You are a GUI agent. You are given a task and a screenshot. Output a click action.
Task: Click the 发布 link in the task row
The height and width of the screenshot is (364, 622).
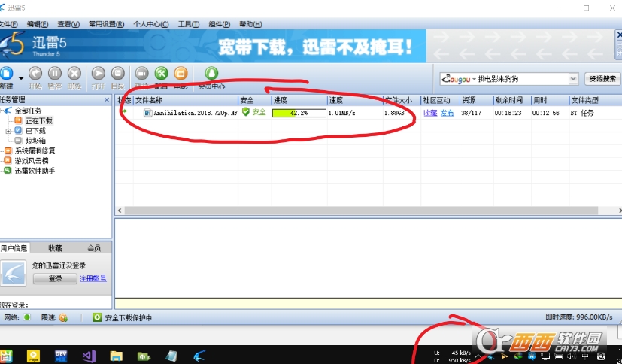point(447,113)
